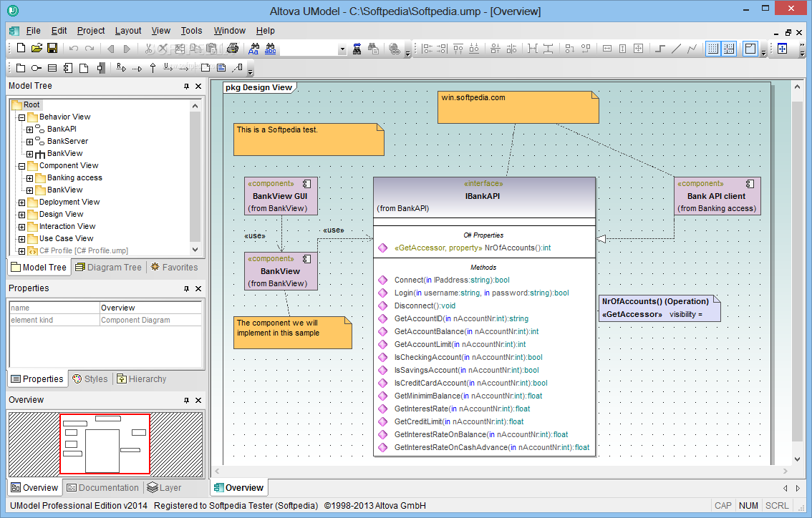The width and height of the screenshot is (812, 518).
Task: Switch to the Styles tab
Action: tap(90, 378)
